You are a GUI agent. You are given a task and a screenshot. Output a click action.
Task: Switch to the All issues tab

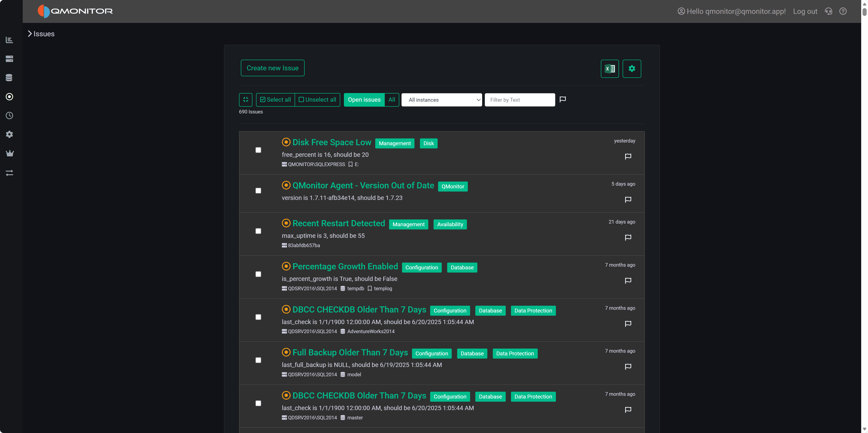(391, 100)
